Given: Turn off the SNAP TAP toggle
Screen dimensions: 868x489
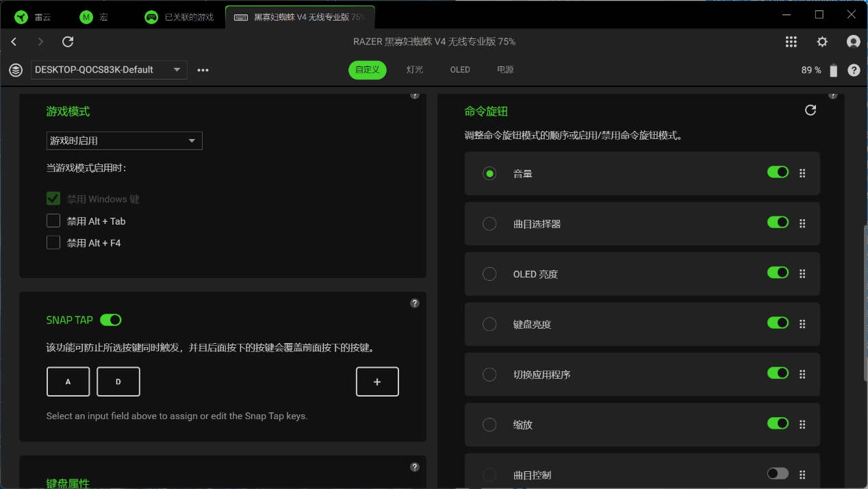Looking at the screenshot, I should [111, 320].
